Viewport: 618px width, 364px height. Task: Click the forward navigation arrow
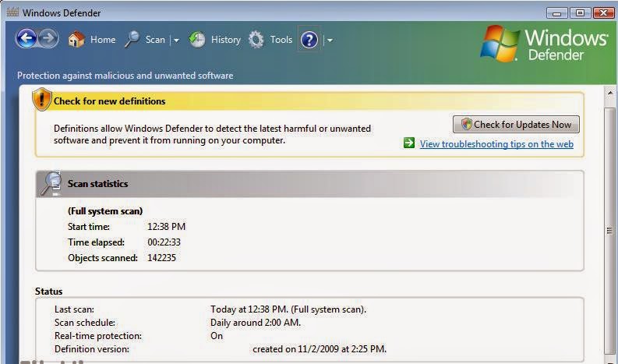[x=48, y=39]
